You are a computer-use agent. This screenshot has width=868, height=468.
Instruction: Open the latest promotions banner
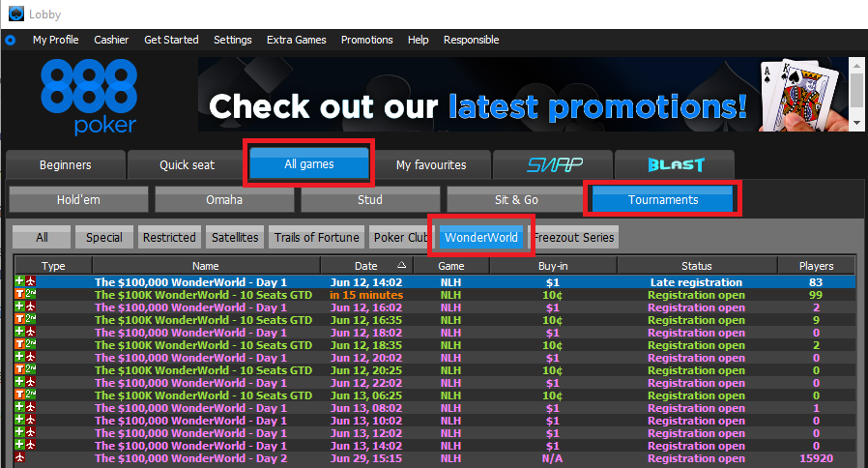(x=523, y=94)
